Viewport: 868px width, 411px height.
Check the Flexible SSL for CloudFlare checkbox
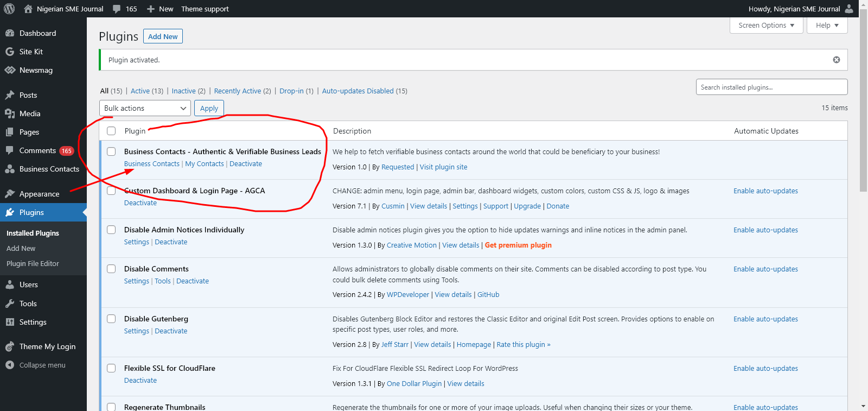[x=111, y=368]
